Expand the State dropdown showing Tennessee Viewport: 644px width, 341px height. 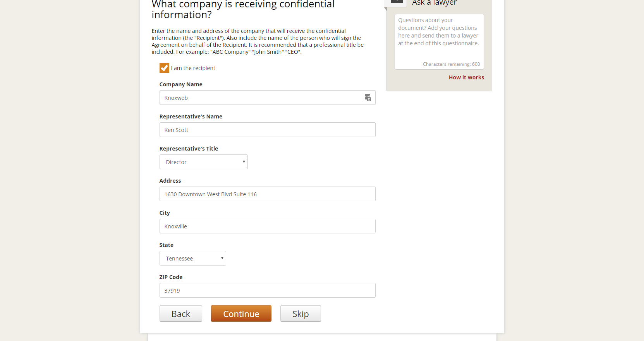[192, 258]
